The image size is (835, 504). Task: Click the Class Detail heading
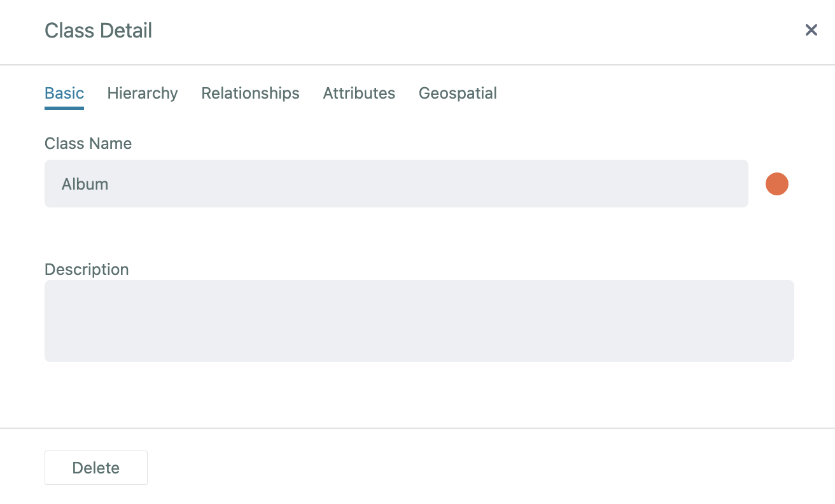(98, 30)
